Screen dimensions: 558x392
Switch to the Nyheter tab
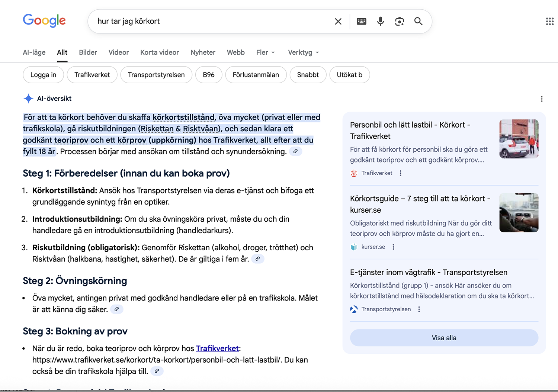203,52
